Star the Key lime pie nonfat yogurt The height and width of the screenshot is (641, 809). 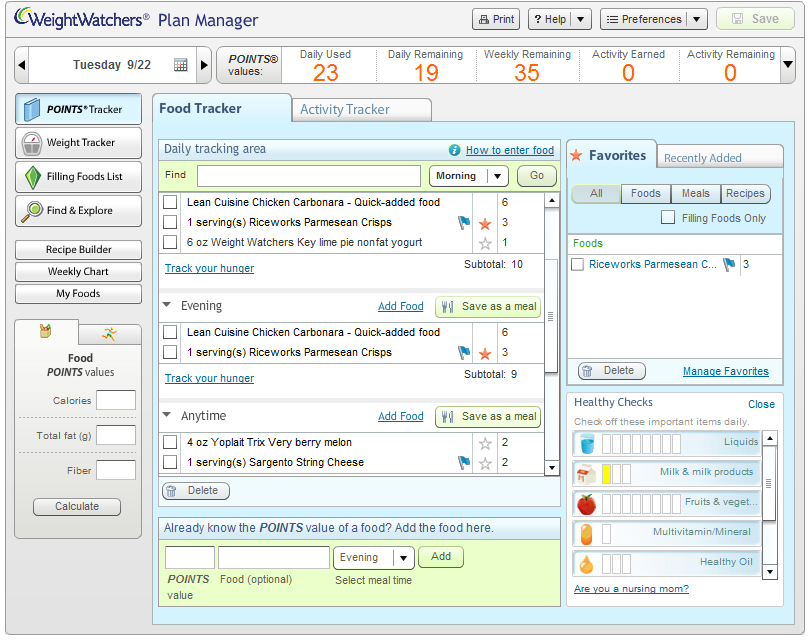coord(484,243)
